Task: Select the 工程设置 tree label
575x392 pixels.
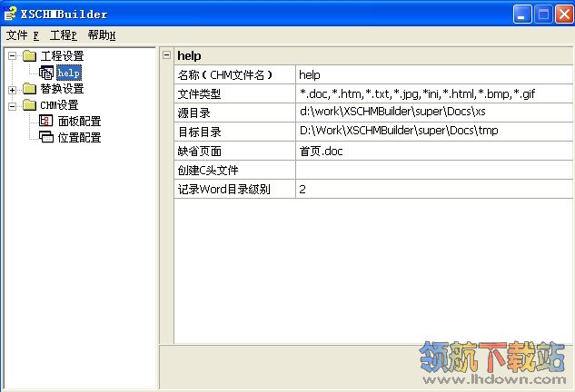Action: coord(63,56)
